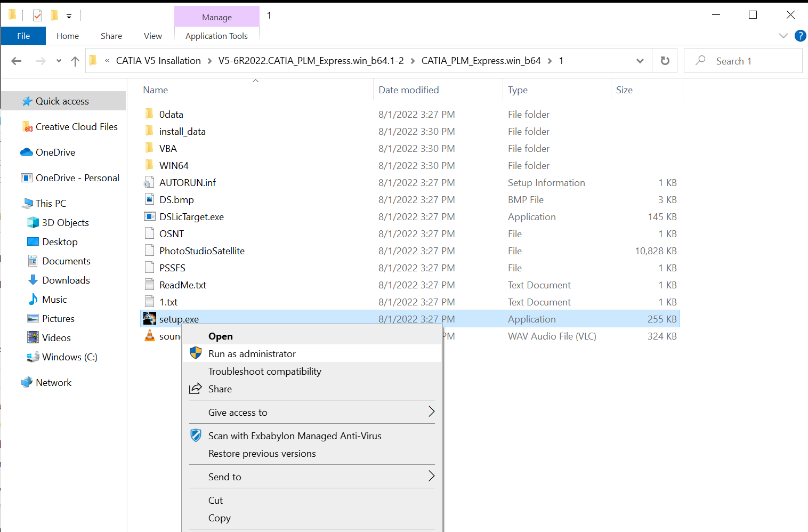Expand CATIA_PLM_Express.win_b64 breadcrumb arrow
808x532 pixels.
pyautogui.click(x=550, y=61)
